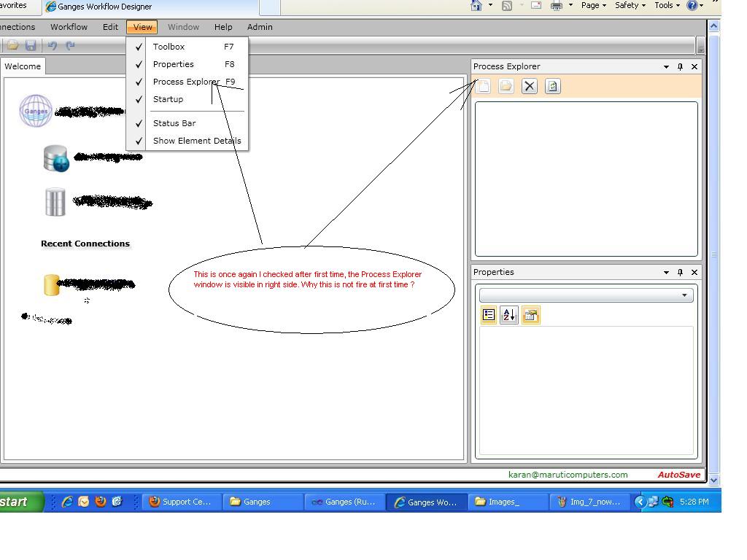Select the Welcome tab

[x=23, y=66]
